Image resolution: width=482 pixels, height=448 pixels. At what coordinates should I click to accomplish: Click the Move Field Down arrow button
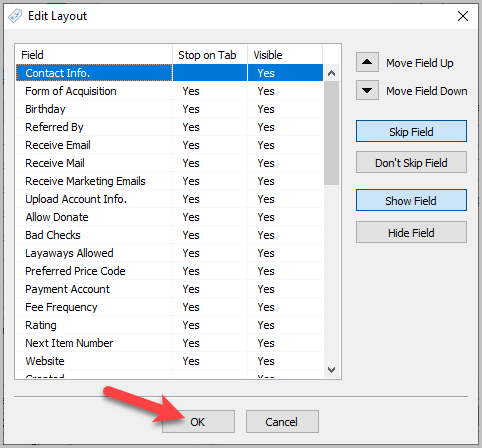[x=367, y=90]
